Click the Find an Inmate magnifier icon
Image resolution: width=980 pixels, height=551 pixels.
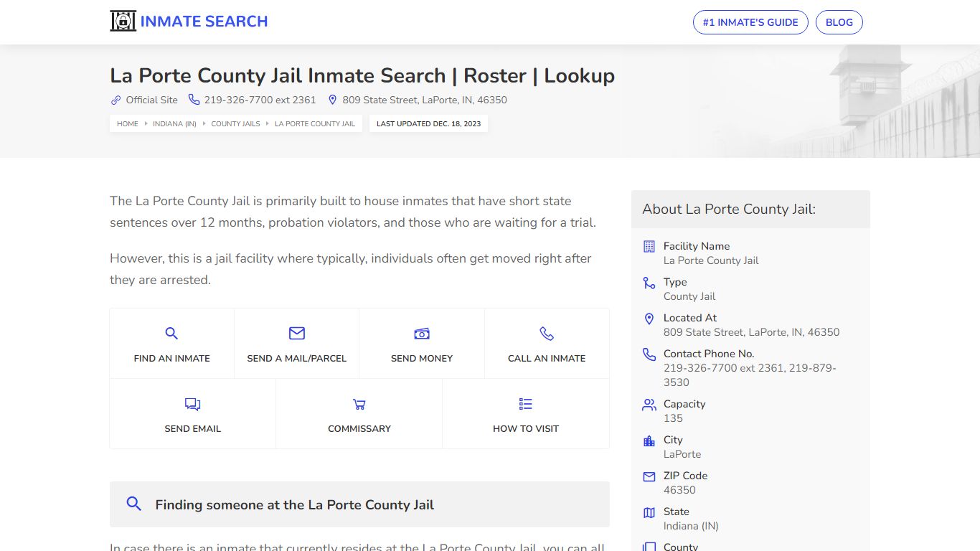click(x=171, y=333)
